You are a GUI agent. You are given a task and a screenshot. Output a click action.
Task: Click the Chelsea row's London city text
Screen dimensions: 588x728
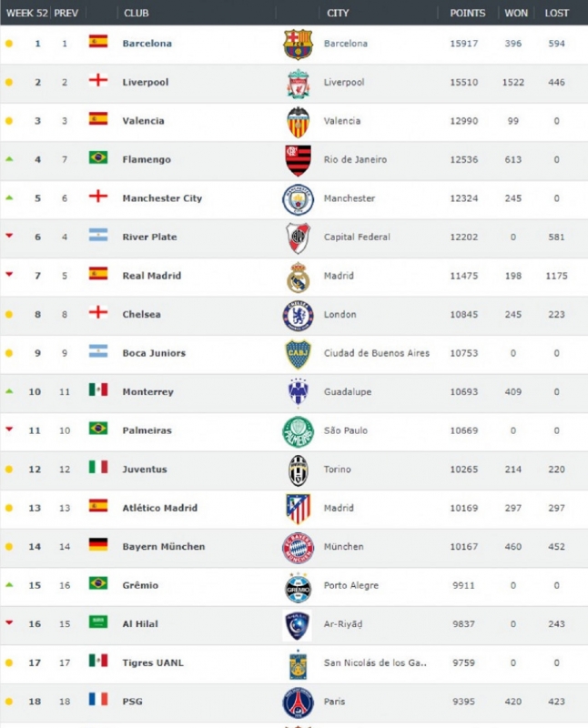click(340, 314)
